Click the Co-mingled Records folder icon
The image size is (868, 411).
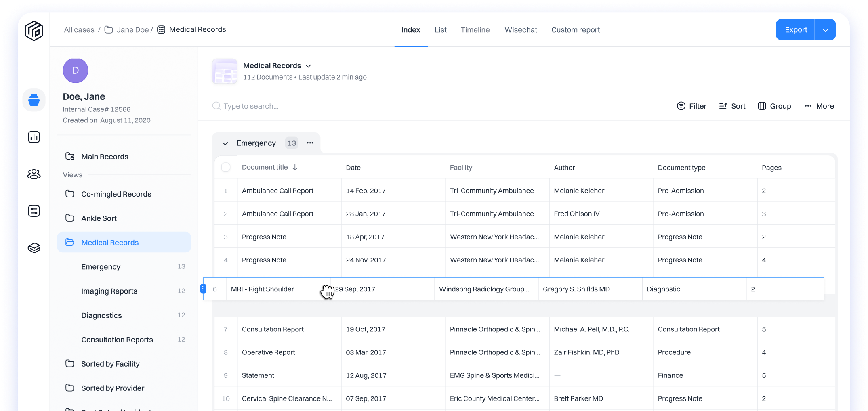[x=70, y=194]
